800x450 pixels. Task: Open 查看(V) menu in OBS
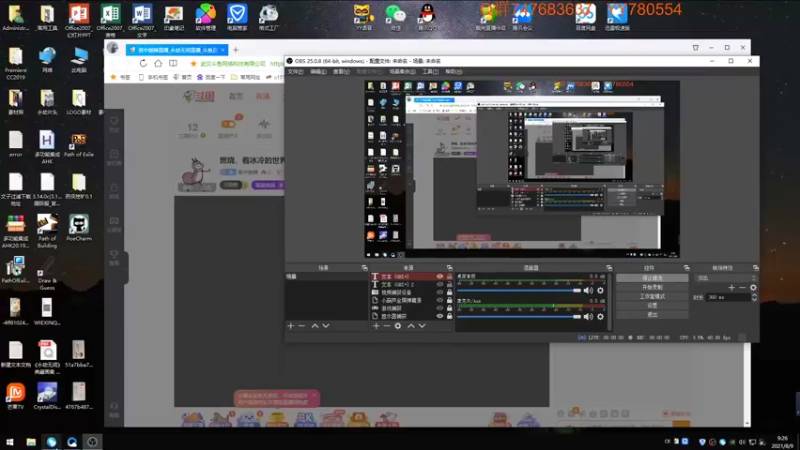point(341,72)
